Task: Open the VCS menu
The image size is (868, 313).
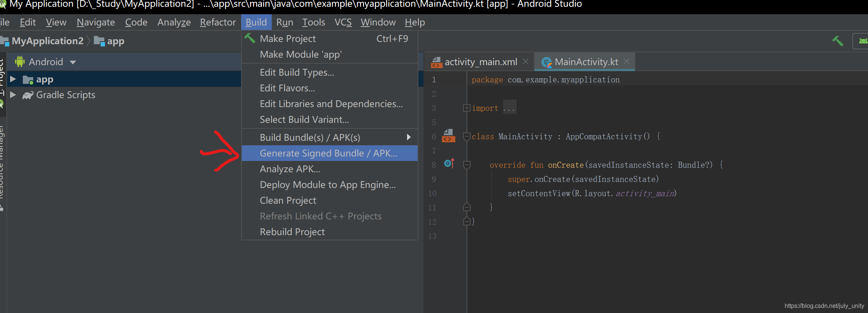Action: (343, 22)
